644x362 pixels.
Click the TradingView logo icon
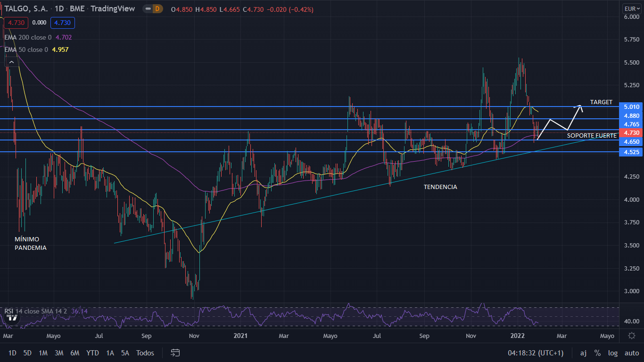click(13, 318)
